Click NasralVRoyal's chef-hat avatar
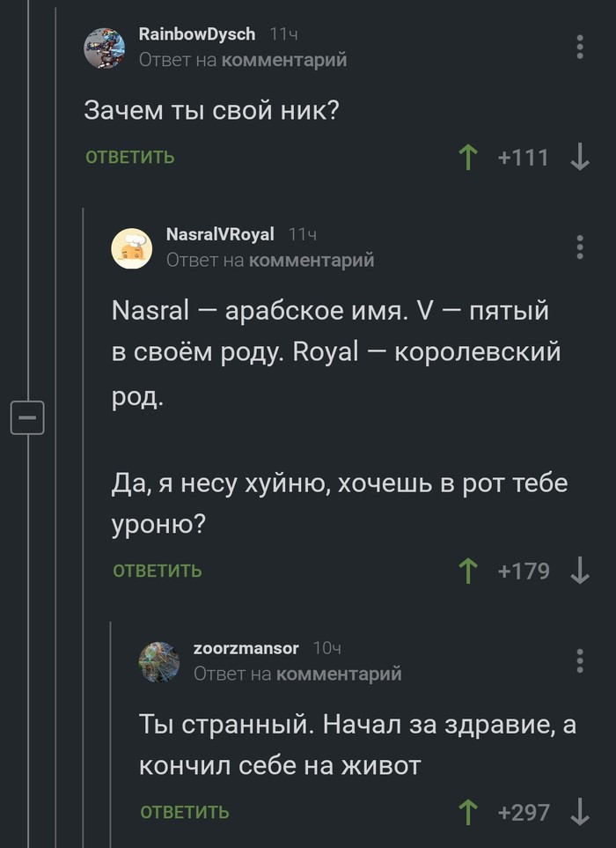 (133, 247)
